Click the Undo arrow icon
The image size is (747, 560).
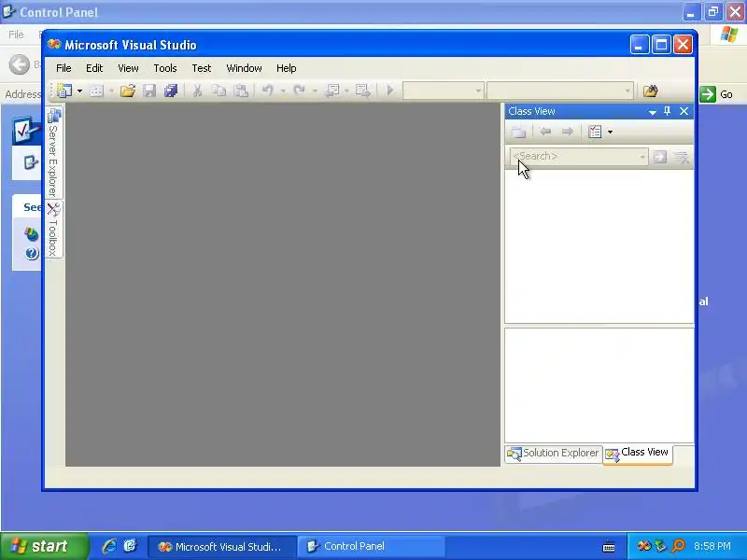[x=268, y=90]
